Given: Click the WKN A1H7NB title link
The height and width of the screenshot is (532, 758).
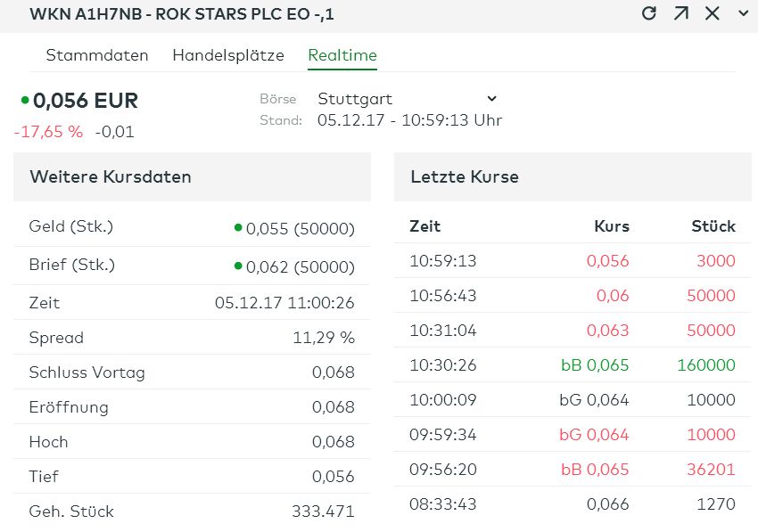Looking at the screenshot, I should (178, 13).
